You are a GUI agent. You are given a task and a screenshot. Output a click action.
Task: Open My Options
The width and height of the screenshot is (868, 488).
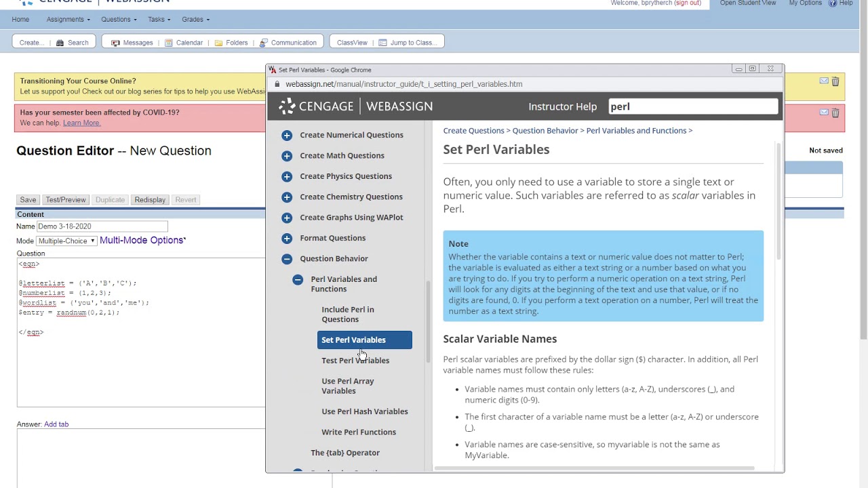pos(806,3)
